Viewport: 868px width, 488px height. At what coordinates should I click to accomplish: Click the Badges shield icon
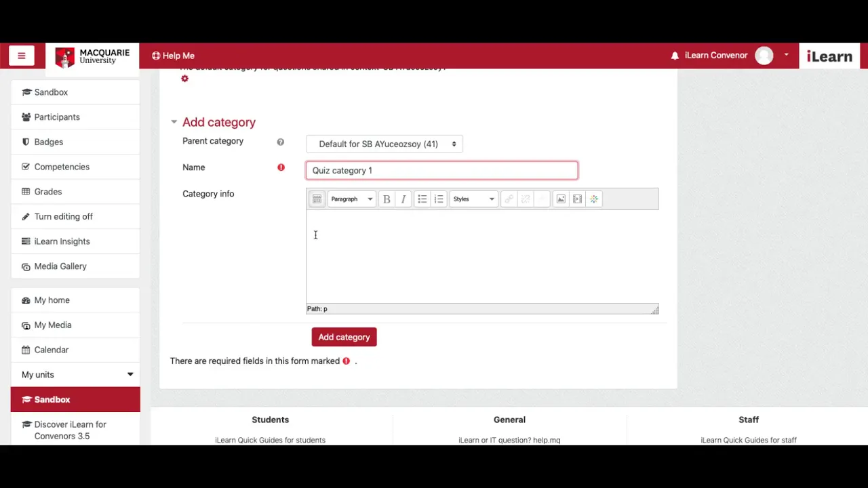coord(26,142)
